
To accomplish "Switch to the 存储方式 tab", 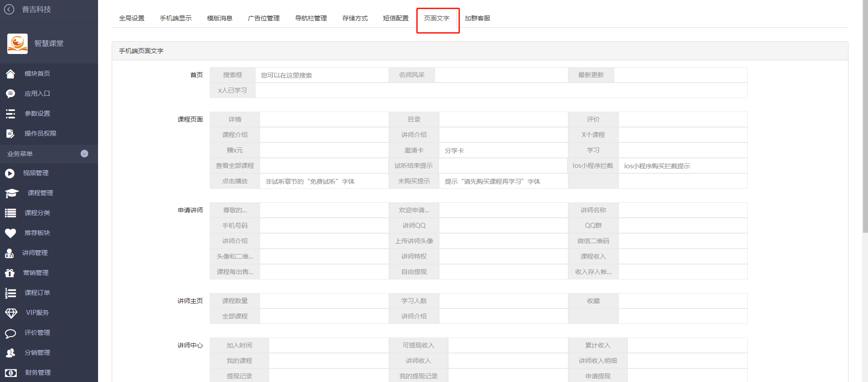I will click(x=355, y=18).
